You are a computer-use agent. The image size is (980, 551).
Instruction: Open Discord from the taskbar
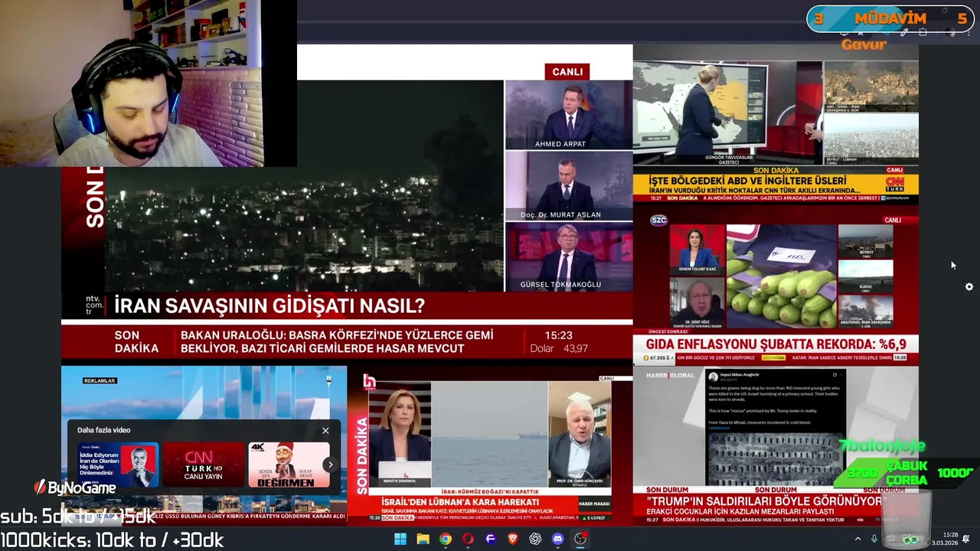point(558,539)
